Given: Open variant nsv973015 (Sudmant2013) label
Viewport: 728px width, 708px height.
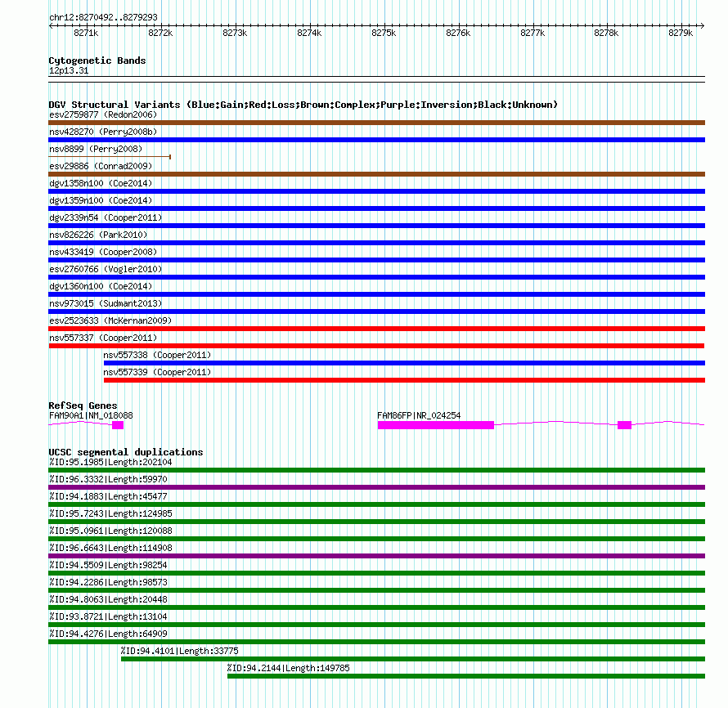Looking at the screenshot, I should [106, 303].
